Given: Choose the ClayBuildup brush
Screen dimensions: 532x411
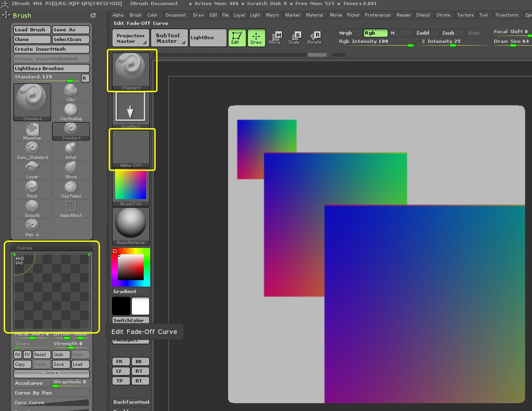Looking at the screenshot, I should coord(70,112).
